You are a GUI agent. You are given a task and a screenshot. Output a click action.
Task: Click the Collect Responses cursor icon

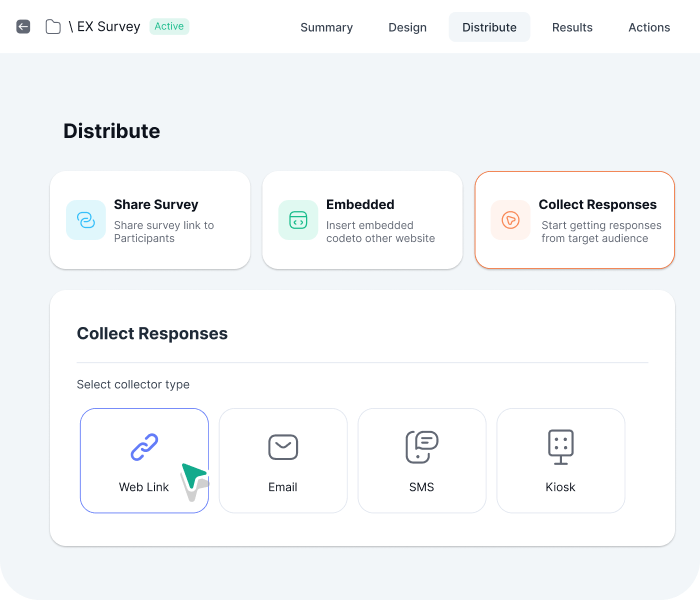pyautogui.click(x=510, y=220)
